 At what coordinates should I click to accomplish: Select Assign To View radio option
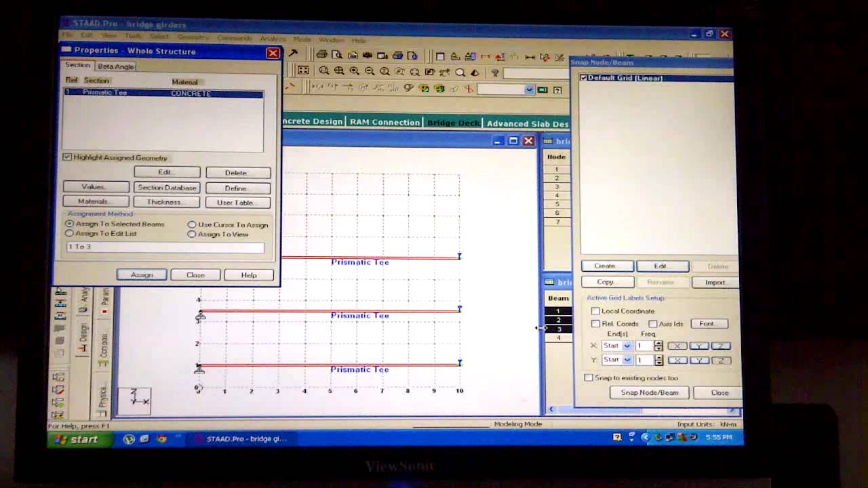click(192, 234)
